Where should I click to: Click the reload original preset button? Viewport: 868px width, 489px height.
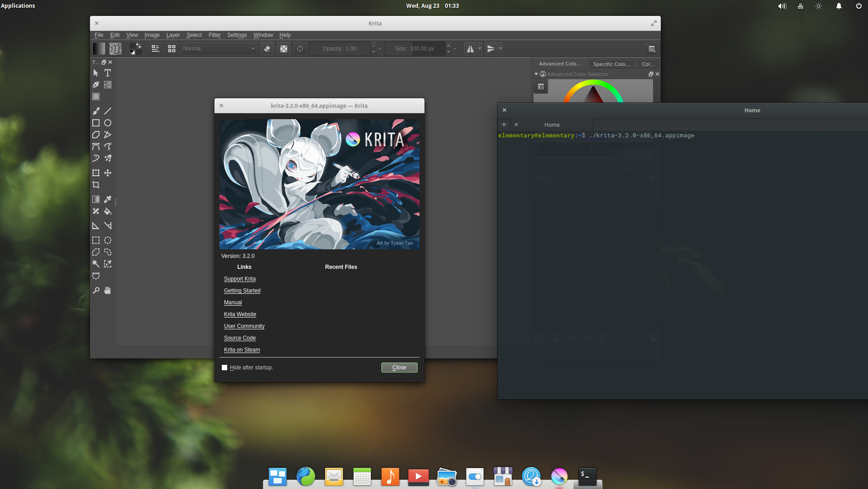click(x=300, y=49)
